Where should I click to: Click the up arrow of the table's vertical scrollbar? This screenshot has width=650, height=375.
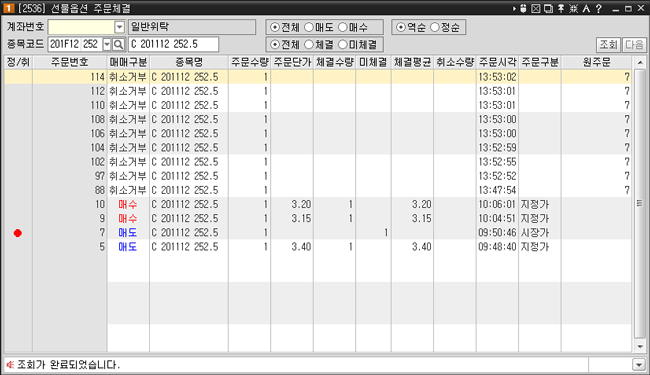pos(640,63)
